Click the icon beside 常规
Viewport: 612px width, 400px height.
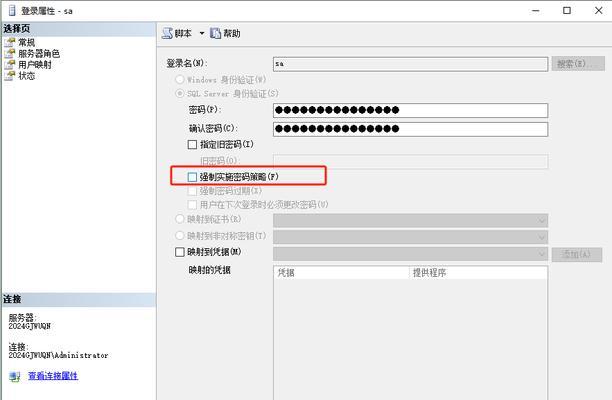tap(10, 42)
